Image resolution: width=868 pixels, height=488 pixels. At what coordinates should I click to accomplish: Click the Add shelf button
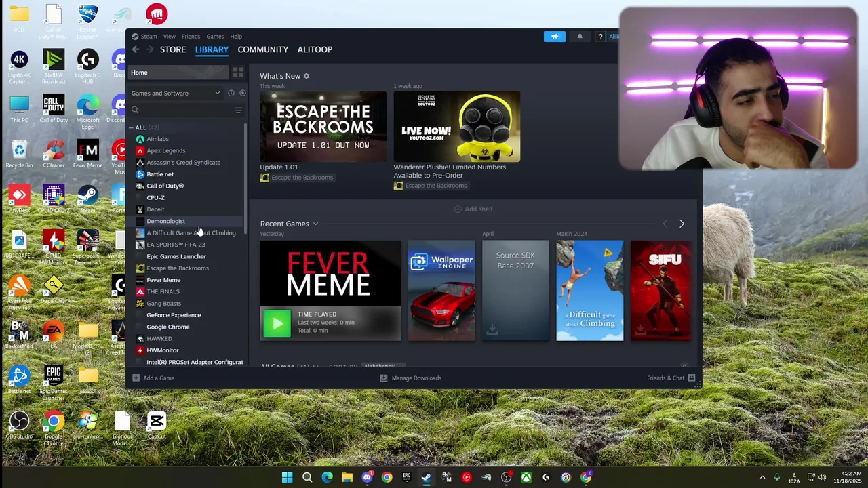point(473,209)
